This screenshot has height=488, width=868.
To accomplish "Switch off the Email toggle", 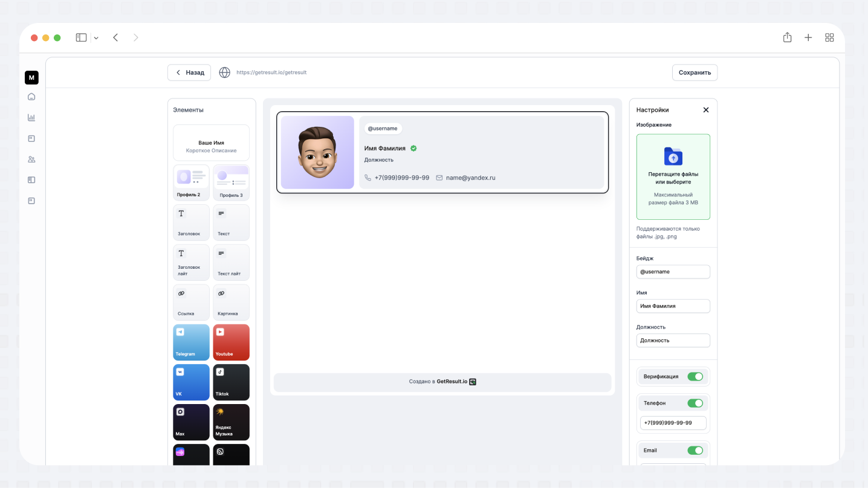I will (695, 451).
